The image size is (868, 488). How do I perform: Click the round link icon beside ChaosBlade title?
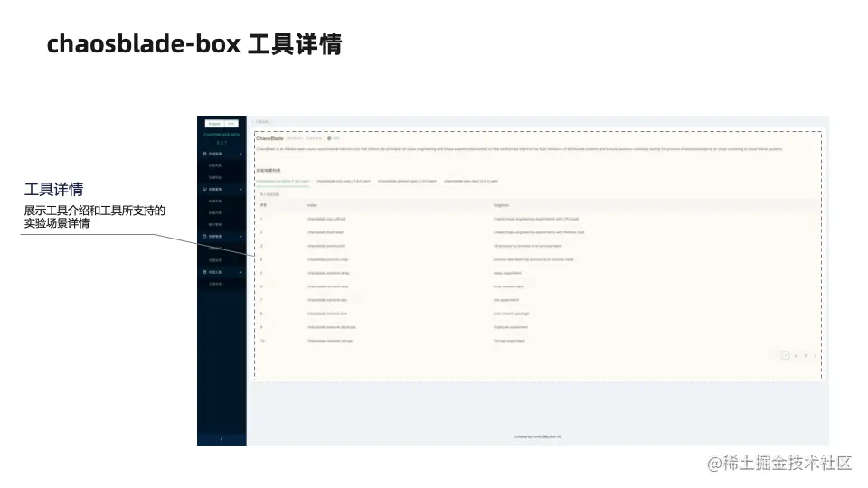[x=329, y=138]
